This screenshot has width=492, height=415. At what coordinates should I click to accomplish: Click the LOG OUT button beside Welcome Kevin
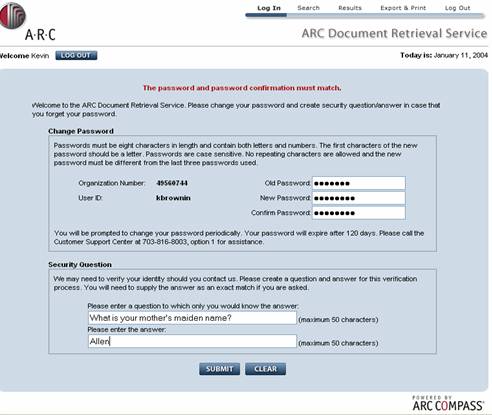(76, 55)
